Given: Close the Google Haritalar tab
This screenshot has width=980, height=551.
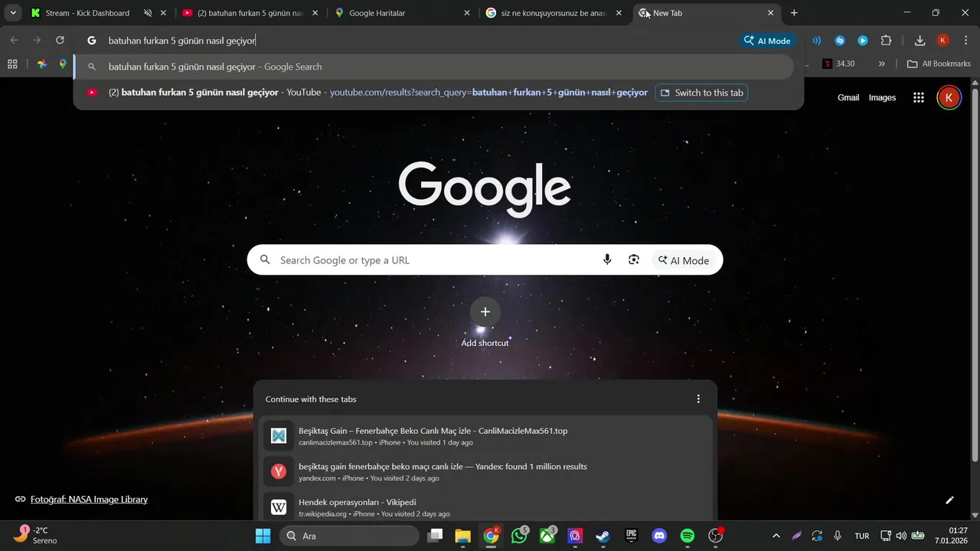Looking at the screenshot, I should coord(467,13).
